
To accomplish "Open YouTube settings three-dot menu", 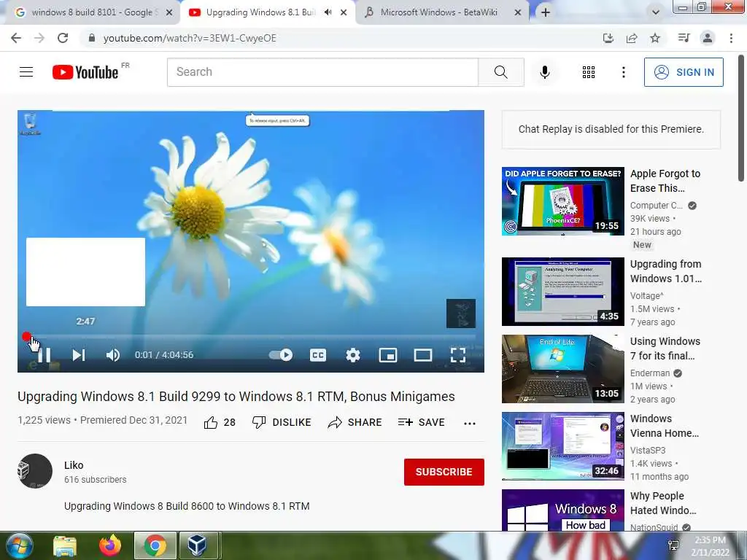I will (x=624, y=72).
